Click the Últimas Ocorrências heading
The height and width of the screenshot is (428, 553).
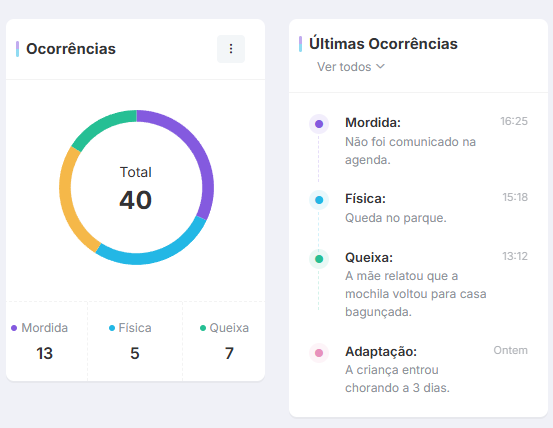tap(383, 44)
